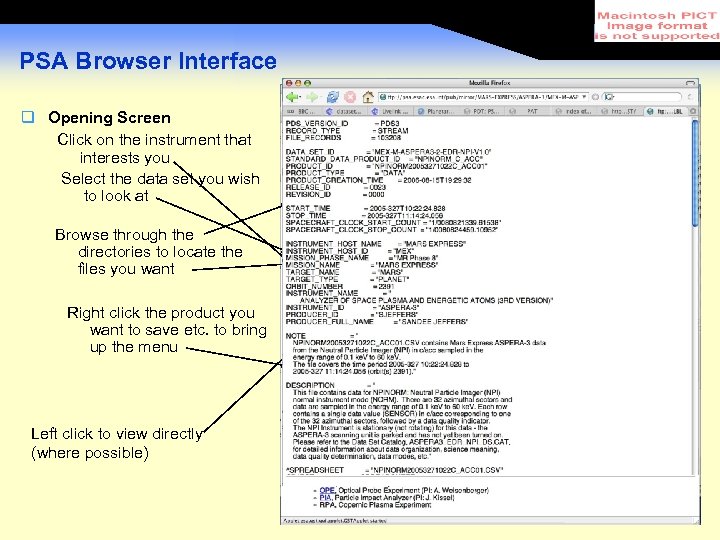
Task: Click the STOP_TIME line
Action: (364, 215)
